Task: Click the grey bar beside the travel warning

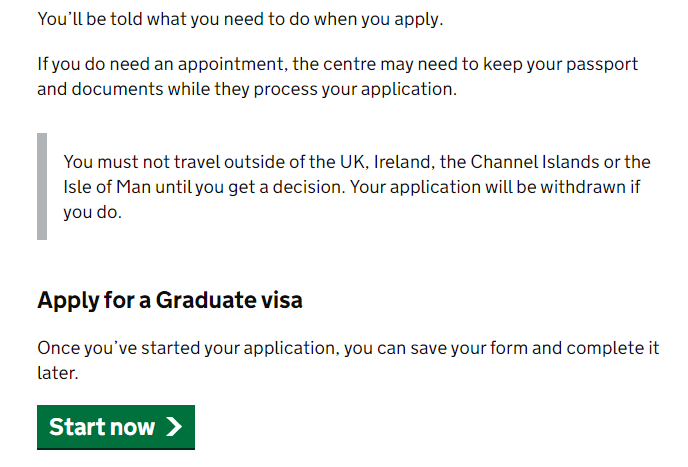Action: [42, 187]
